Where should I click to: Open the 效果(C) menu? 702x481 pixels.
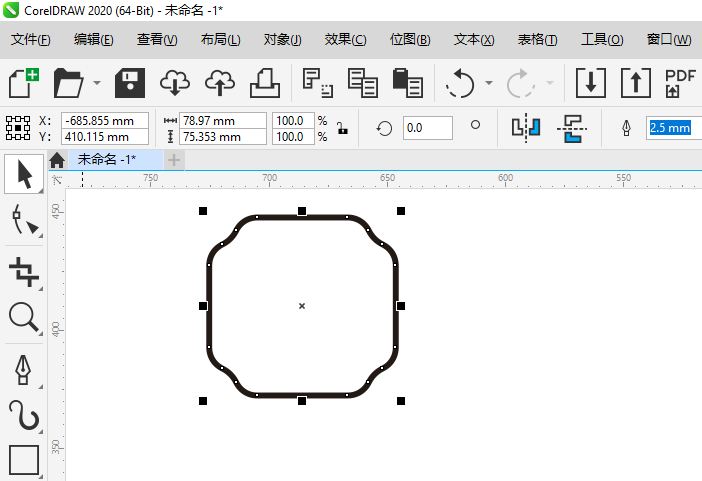pyautogui.click(x=345, y=39)
